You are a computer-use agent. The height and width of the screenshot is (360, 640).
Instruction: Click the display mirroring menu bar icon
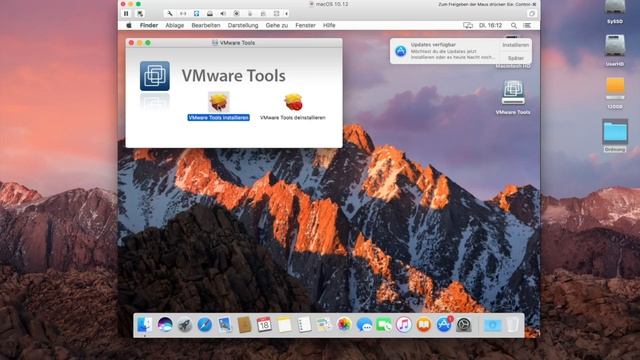(468, 25)
